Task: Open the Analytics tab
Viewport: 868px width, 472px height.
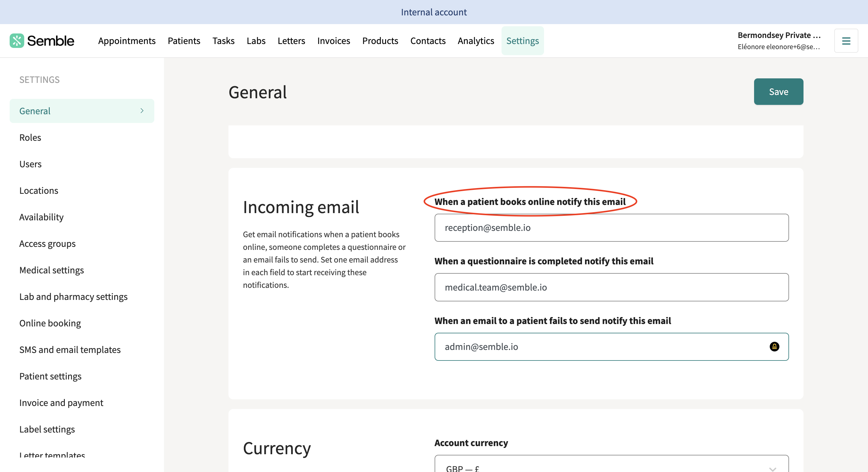Action: [x=476, y=41]
